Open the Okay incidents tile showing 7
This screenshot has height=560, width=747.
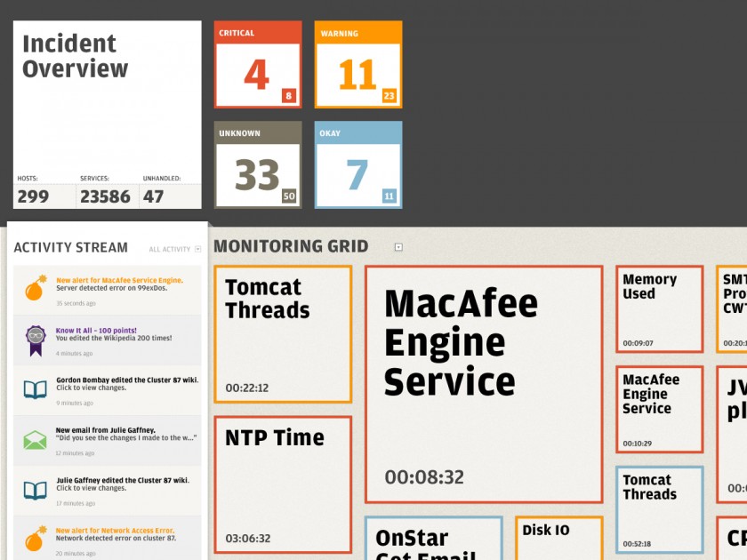click(x=358, y=164)
